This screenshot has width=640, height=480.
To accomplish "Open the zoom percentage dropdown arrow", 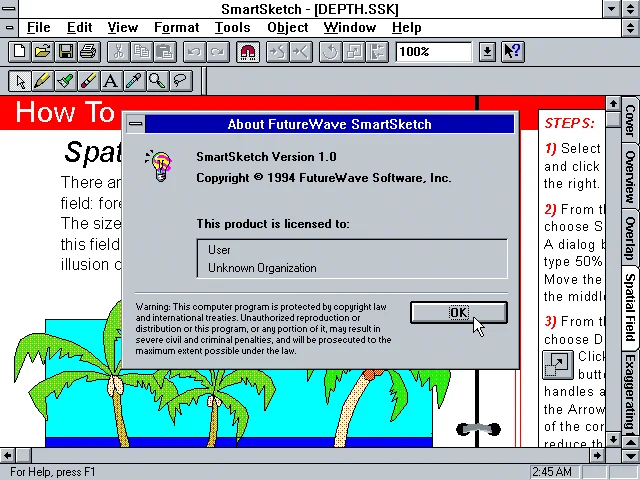I will click(487, 52).
